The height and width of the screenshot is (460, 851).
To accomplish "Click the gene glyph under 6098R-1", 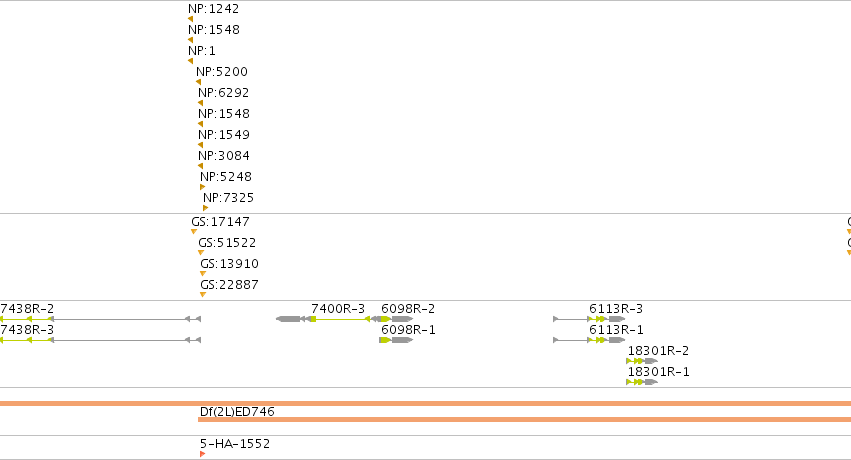I will click(x=396, y=340).
